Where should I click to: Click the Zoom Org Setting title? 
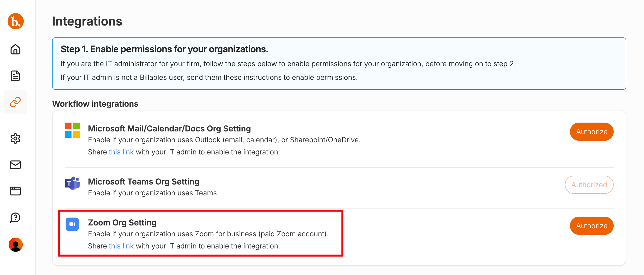pyautogui.click(x=122, y=222)
